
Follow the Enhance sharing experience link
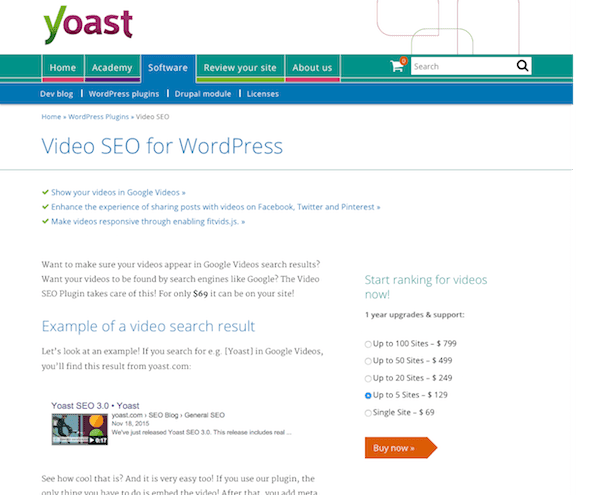[215, 207]
